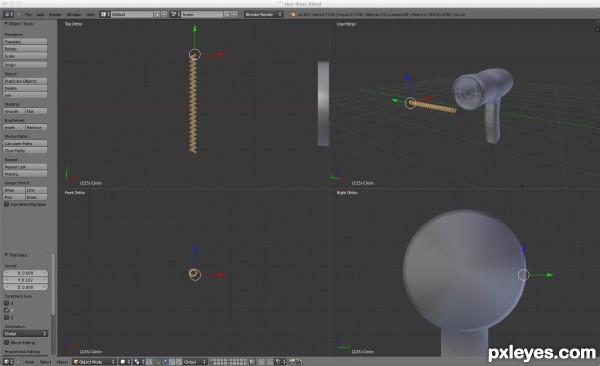
Task: Toggle the 3D manipulator widget icon
Action: tap(158, 361)
